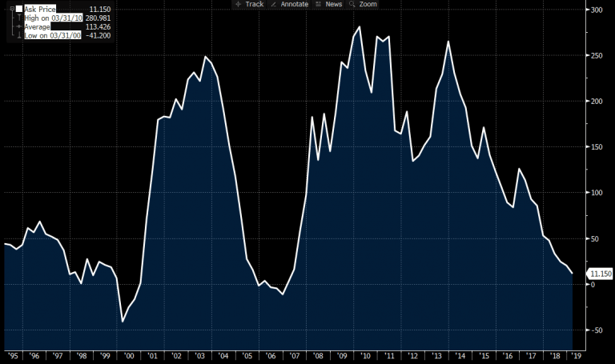Select the High on 03/31/10 legend row
615x364 pixels.
click(51, 17)
